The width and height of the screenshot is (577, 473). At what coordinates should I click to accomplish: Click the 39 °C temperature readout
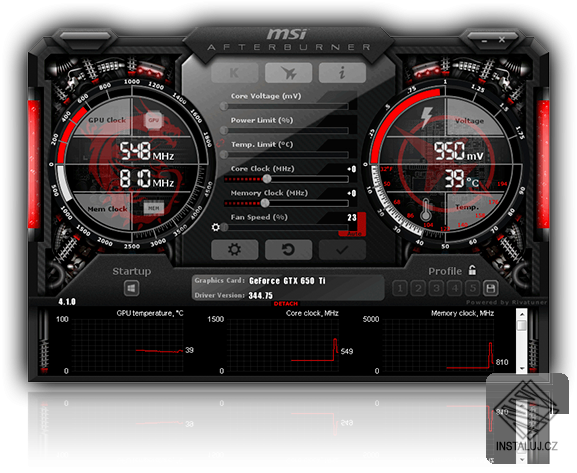tap(462, 179)
